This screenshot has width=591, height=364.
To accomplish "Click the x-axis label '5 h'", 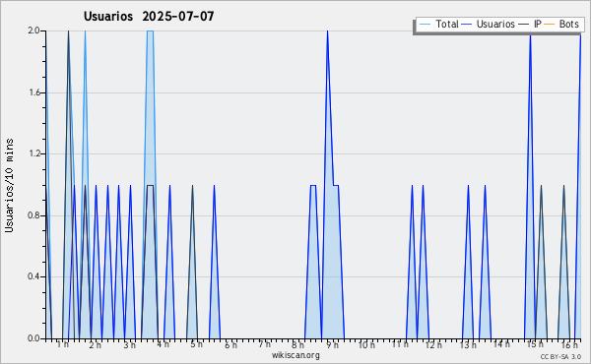I will point(196,344).
